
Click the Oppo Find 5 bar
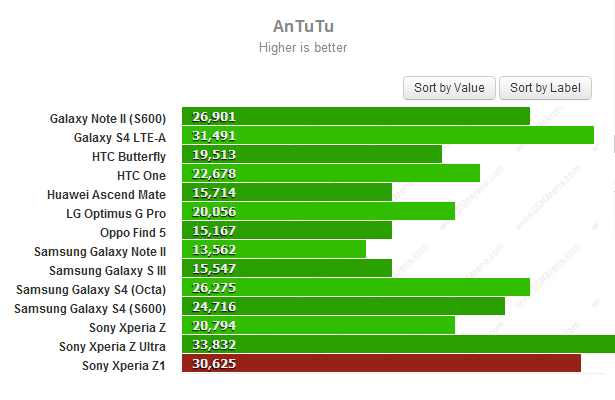[x=286, y=231]
